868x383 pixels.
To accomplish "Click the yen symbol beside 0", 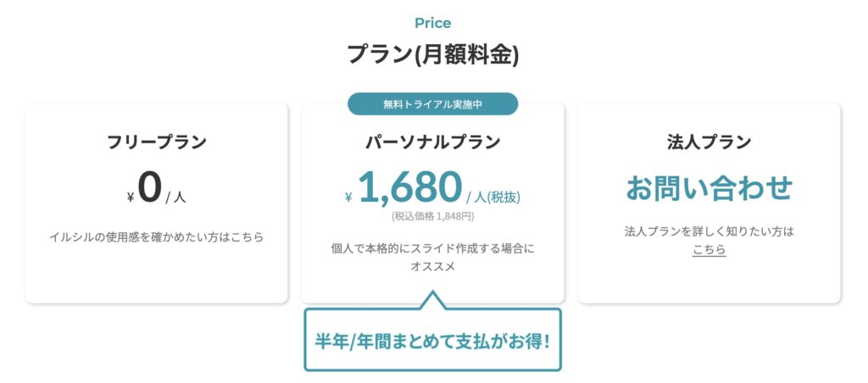I will pyautogui.click(x=130, y=197).
